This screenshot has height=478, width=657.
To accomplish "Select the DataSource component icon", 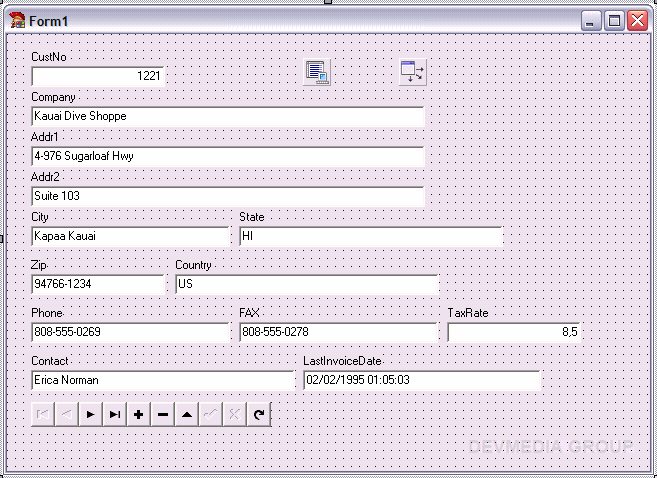I will (x=412, y=72).
